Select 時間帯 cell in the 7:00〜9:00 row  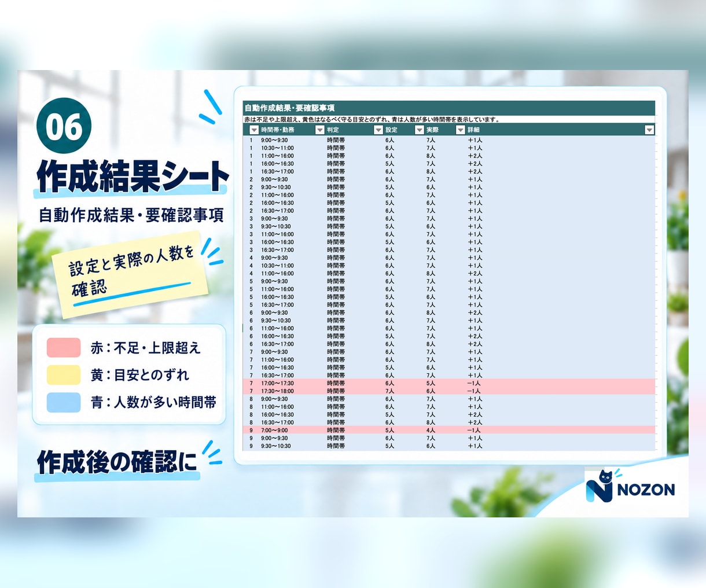pyautogui.click(x=336, y=431)
